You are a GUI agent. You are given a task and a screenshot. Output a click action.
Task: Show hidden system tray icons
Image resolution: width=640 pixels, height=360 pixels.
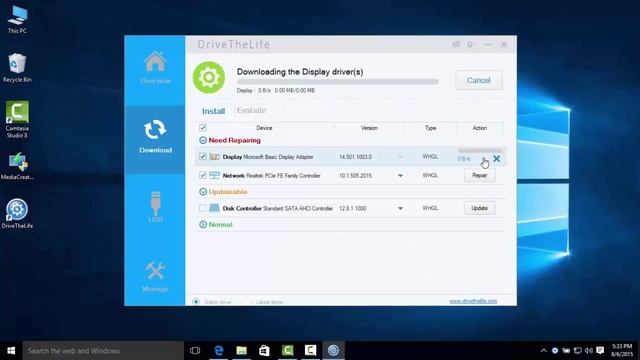[543, 351]
